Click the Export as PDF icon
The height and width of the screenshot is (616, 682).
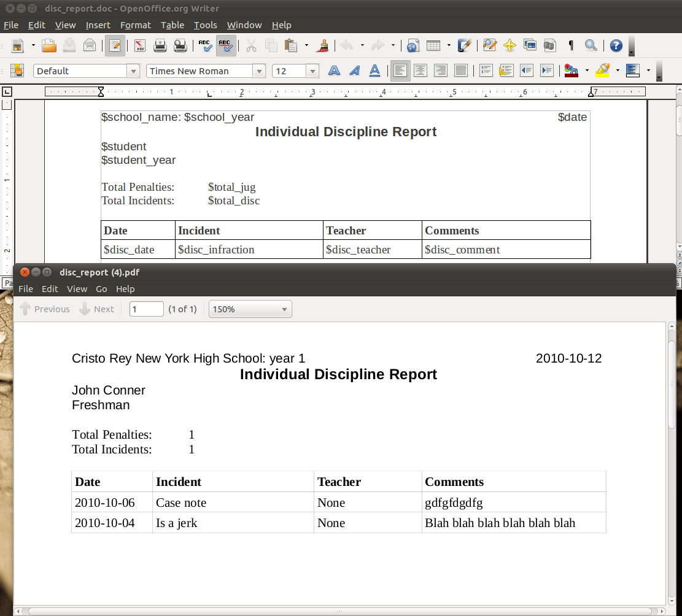140,45
